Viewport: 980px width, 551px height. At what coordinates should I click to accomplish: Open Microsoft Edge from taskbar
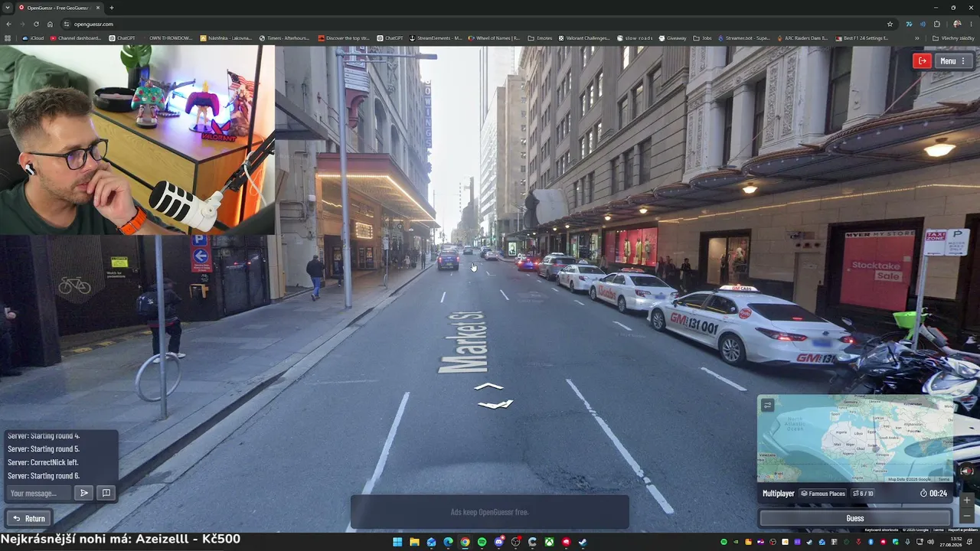coord(448,542)
